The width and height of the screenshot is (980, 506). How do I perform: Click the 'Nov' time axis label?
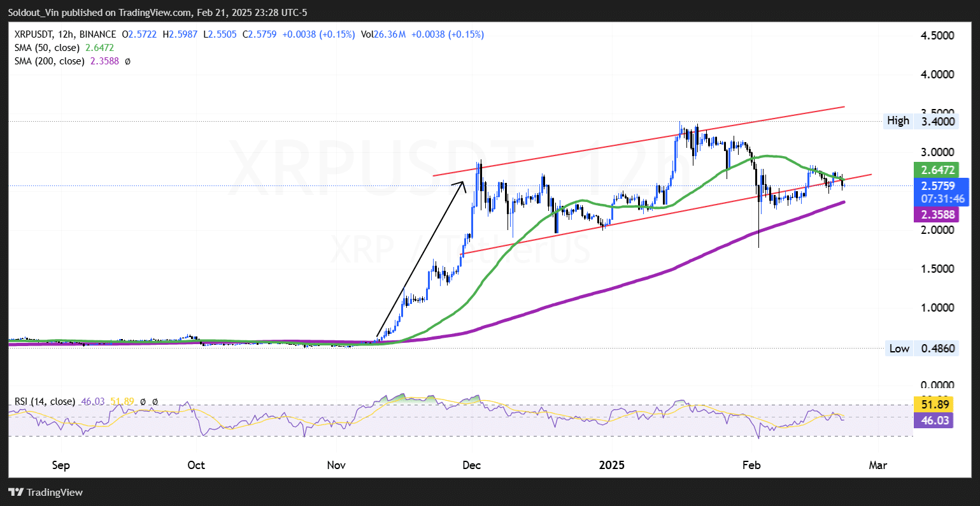(336, 465)
